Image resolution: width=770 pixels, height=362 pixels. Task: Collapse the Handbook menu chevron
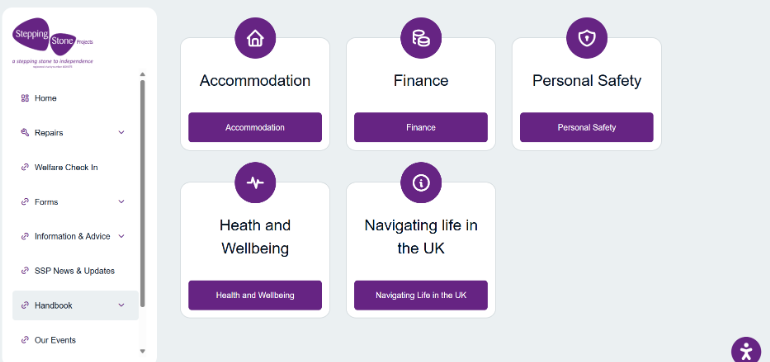pos(122,306)
